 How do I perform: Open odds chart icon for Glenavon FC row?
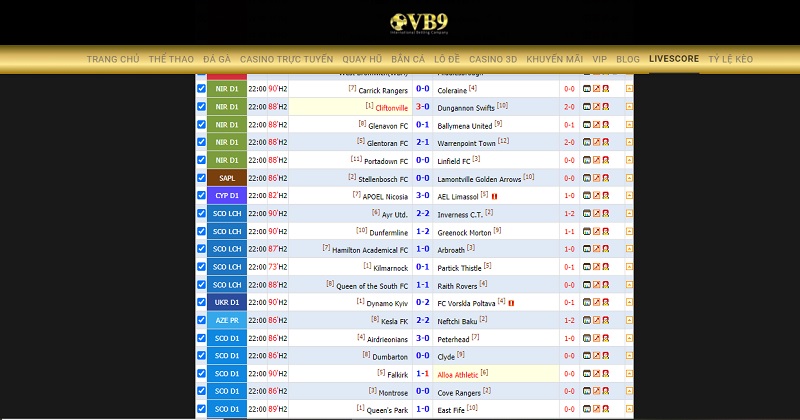pos(596,125)
